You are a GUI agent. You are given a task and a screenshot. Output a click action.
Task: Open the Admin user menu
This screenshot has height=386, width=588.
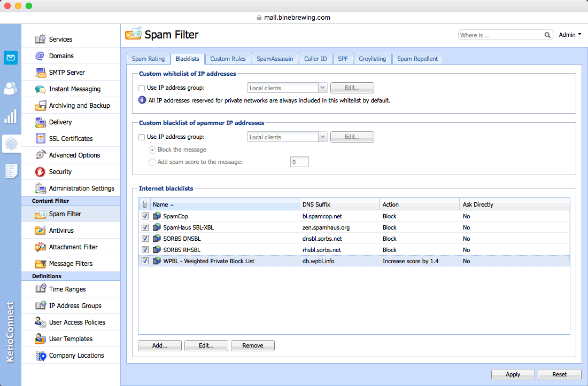click(570, 35)
